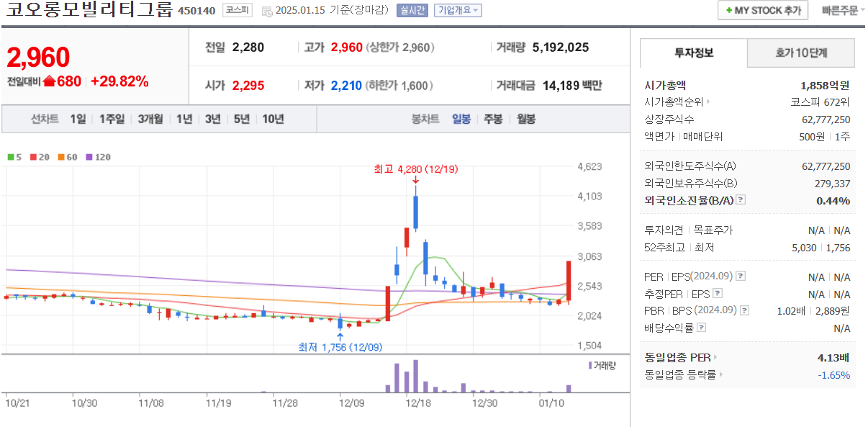
Task: Click the calendar icon beside 2025.01.15
Action: coord(267,11)
